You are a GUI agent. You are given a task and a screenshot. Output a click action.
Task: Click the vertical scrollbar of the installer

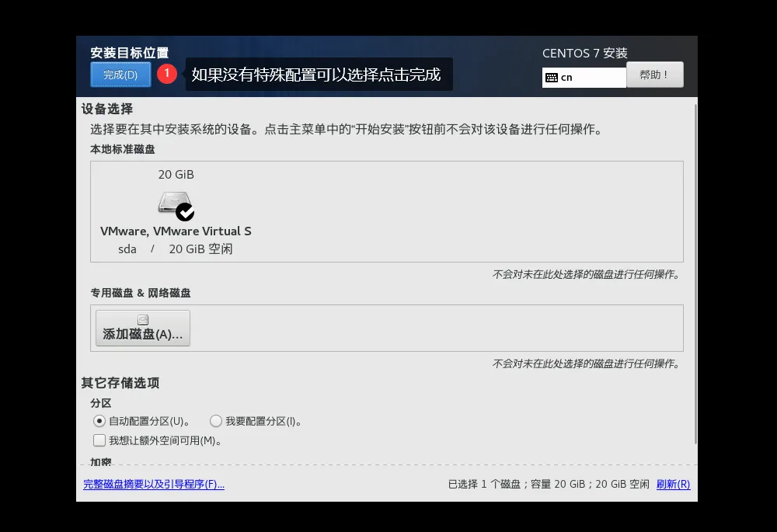pyautogui.click(x=695, y=273)
